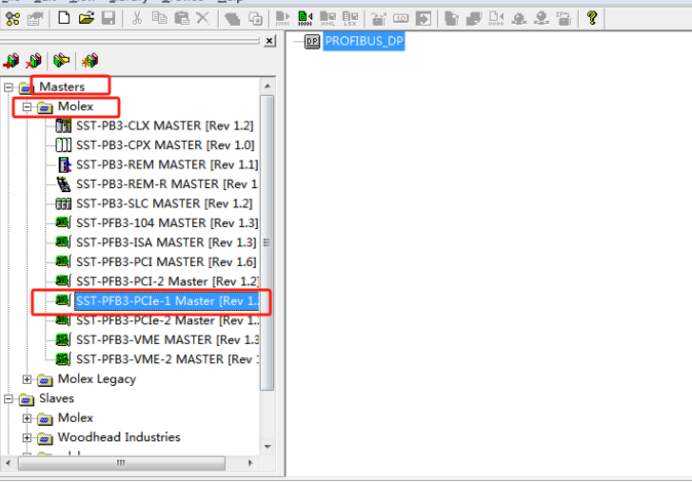
Task: Select SST-PB3-REM MASTER [Rev 1.1]
Action: (x=167, y=165)
